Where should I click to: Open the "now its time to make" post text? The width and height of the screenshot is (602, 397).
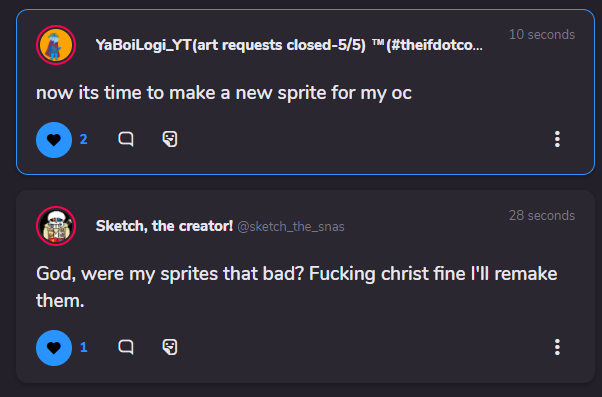coord(224,93)
